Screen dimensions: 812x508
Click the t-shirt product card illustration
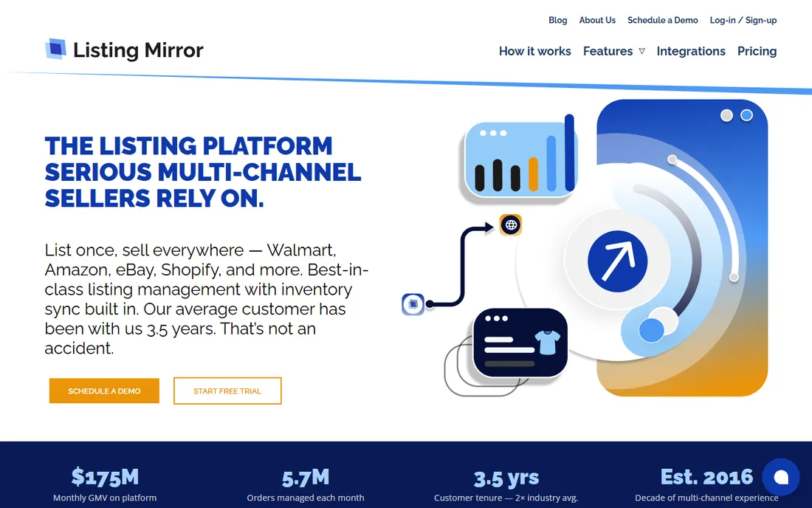[x=520, y=343]
